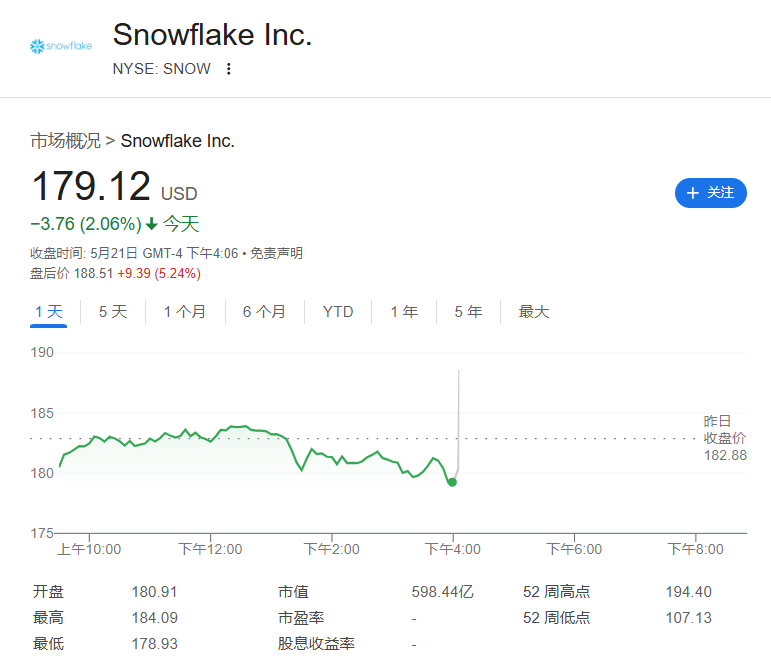Switch to the 1 个月 tab

pyautogui.click(x=185, y=312)
